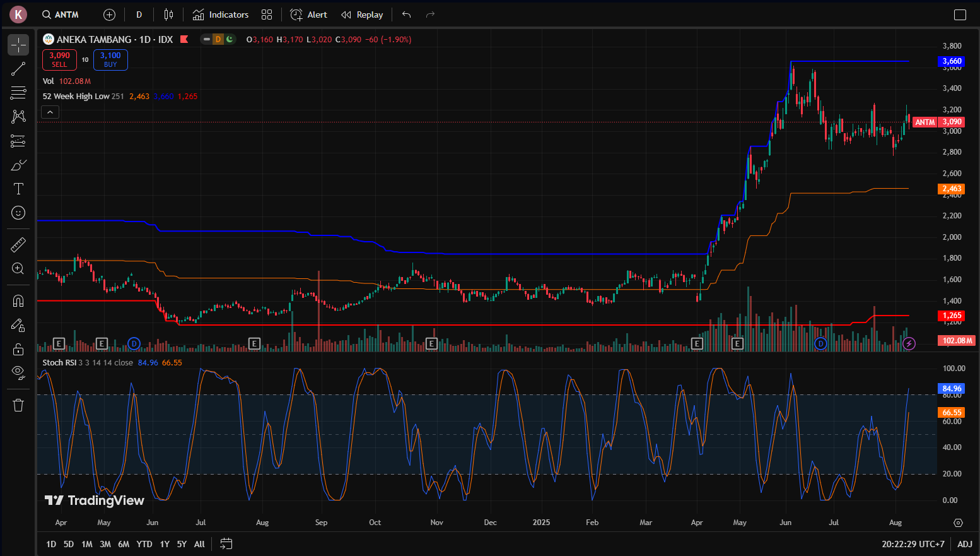The width and height of the screenshot is (980, 556).
Task: Open the forecasting and measurement tools
Action: [x=18, y=141]
